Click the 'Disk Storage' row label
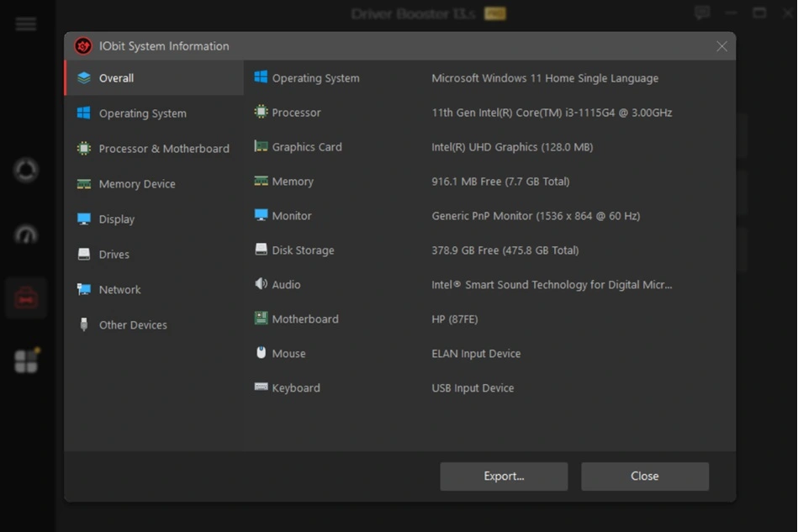Viewport: 798px width, 532px height. 304,250
